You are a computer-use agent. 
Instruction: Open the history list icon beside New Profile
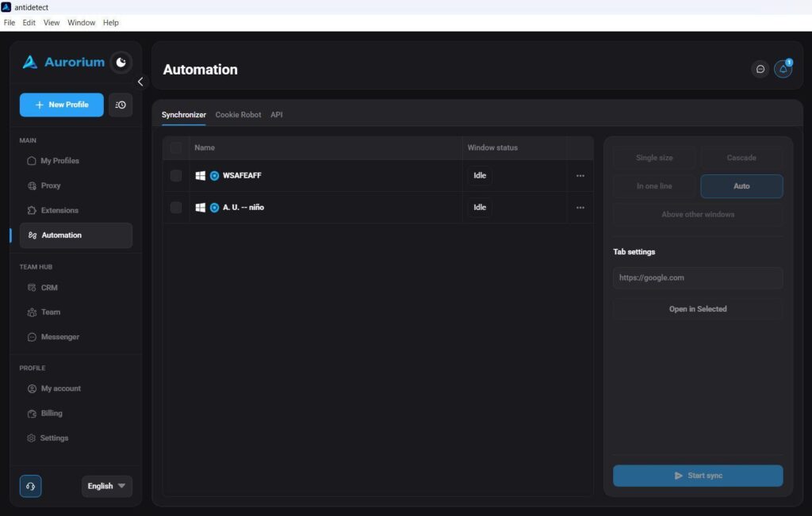121,105
